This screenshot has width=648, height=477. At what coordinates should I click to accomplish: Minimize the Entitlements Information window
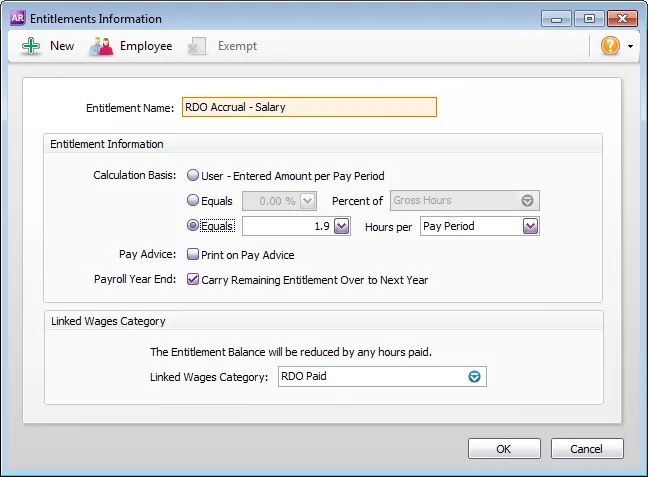(x=556, y=19)
